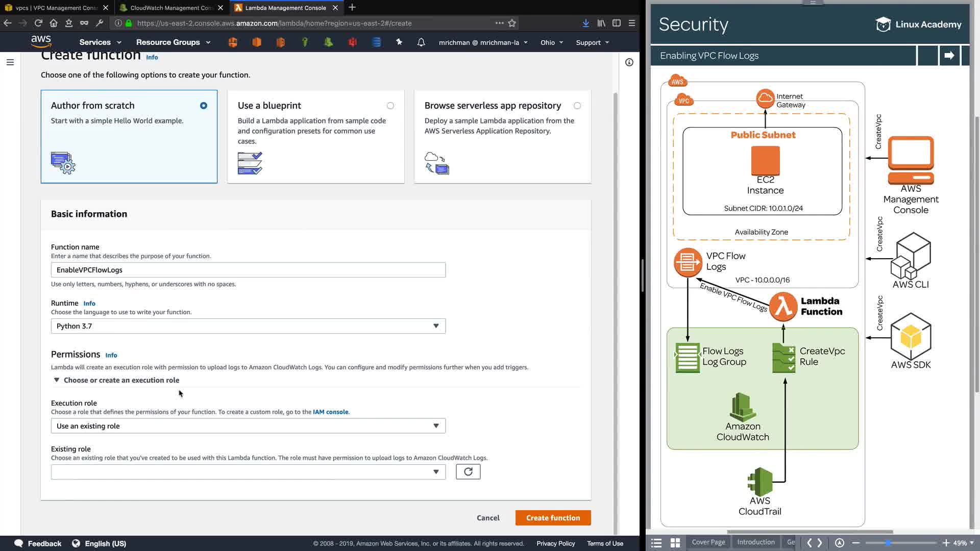980x551 pixels.
Task: Select Browse serverless app repository option
Action: point(577,106)
